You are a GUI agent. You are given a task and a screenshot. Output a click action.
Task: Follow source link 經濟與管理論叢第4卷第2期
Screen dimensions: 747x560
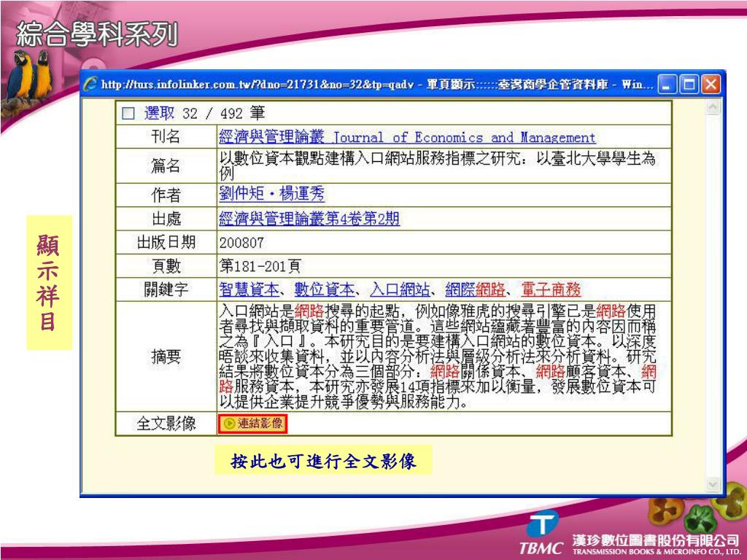309,219
